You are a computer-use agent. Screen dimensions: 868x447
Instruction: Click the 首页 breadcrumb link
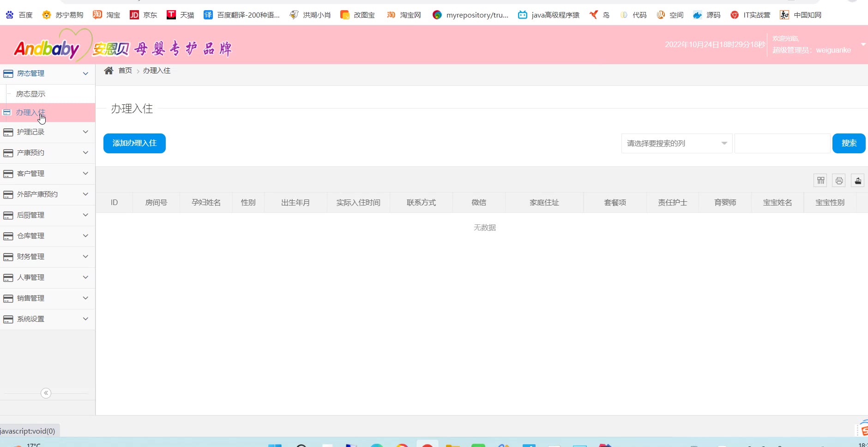[125, 71]
